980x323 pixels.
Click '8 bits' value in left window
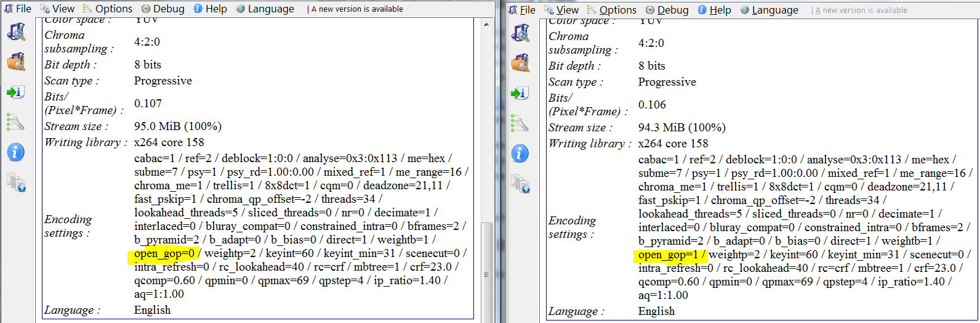148,65
